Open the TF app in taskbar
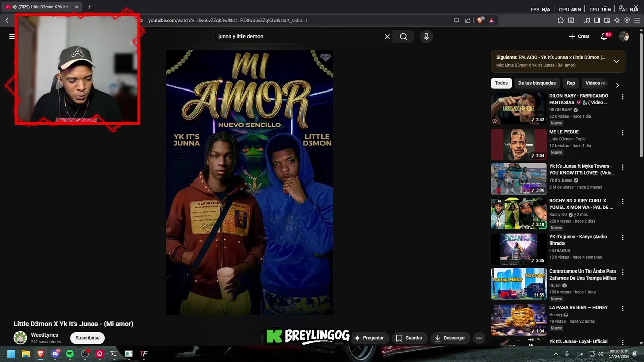This screenshot has width=644, height=362. 143,354
